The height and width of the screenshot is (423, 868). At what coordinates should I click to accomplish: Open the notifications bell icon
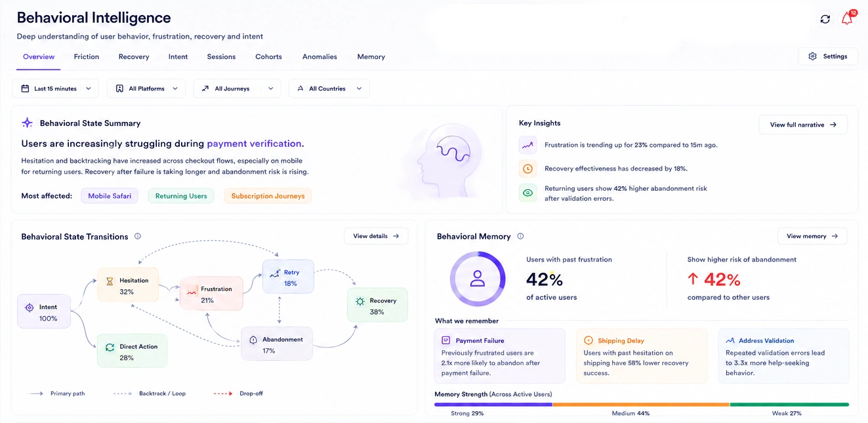click(x=847, y=18)
